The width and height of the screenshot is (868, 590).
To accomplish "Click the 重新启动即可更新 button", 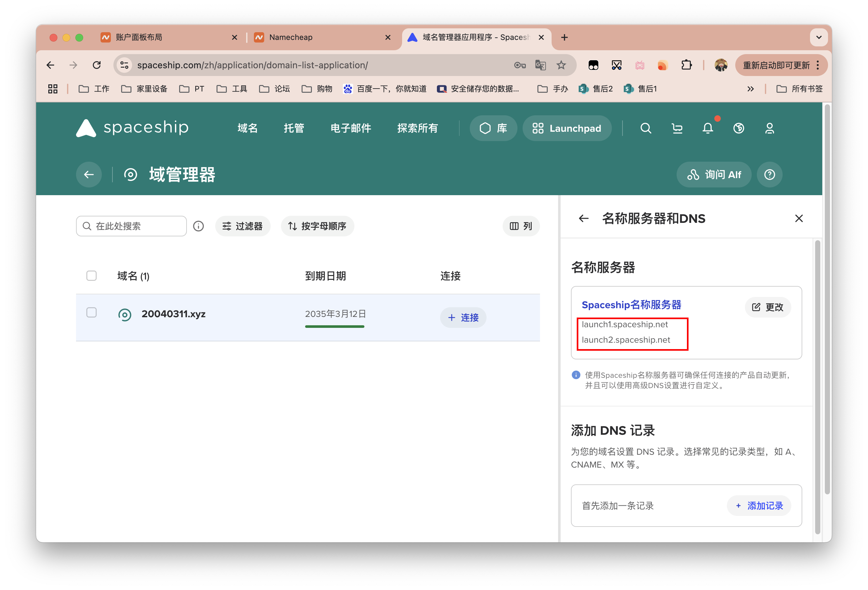I will (776, 65).
